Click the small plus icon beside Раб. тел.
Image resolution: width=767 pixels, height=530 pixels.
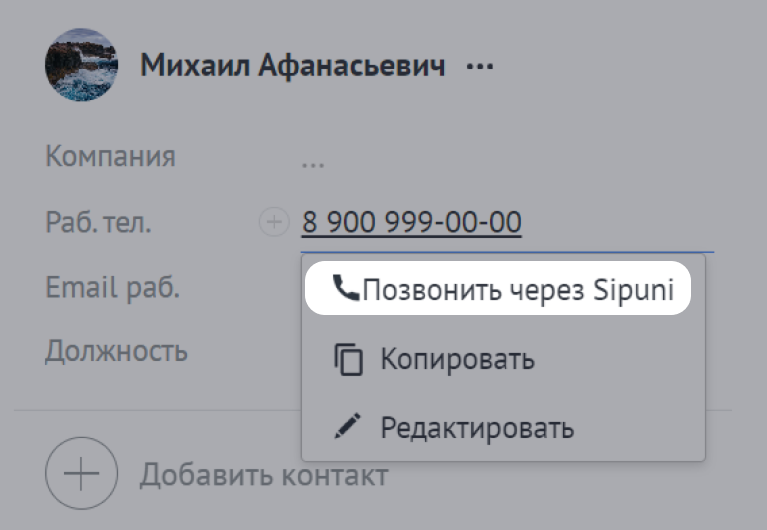pyautogui.click(x=274, y=222)
